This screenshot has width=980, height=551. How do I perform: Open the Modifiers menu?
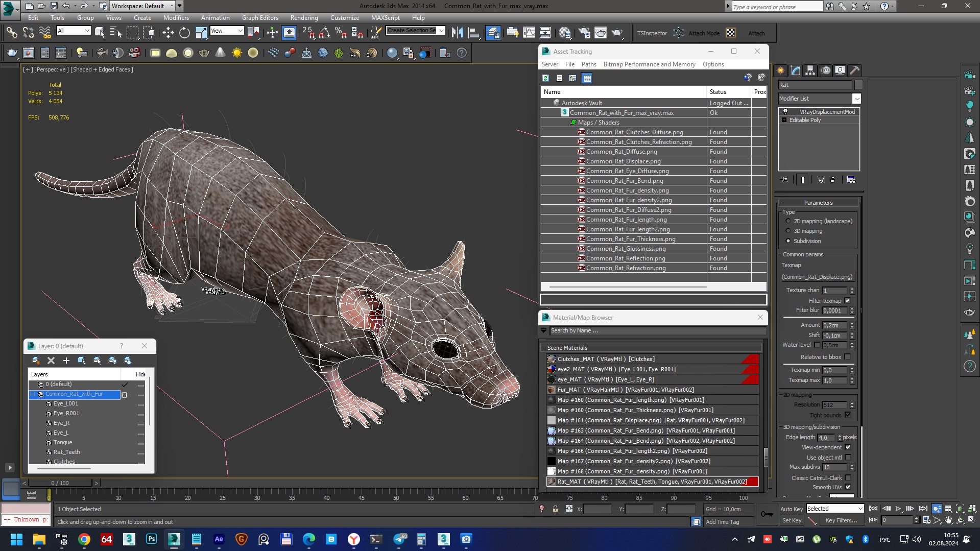[x=176, y=17]
